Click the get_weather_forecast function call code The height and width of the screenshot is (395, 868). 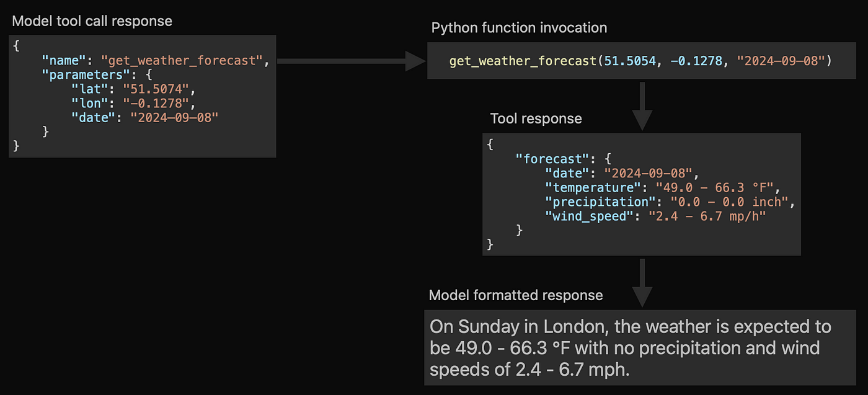pos(640,61)
